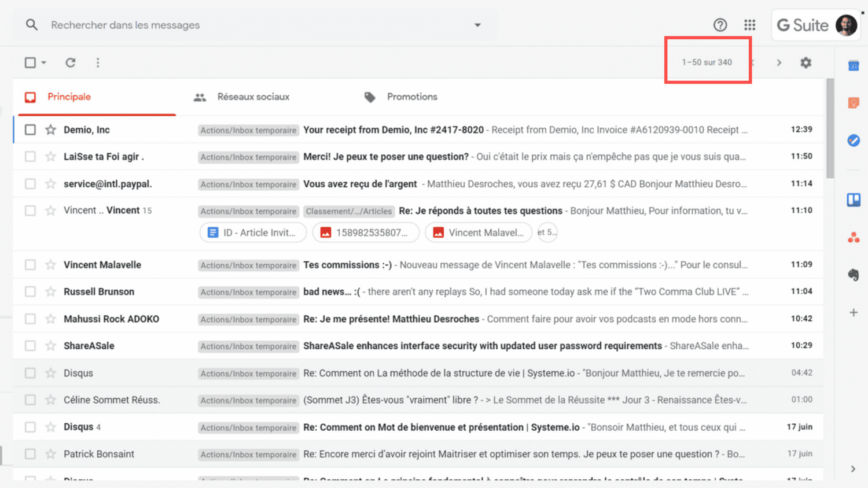
Task: Star the Céline Sommet Réuss. email
Action: coord(51,400)
